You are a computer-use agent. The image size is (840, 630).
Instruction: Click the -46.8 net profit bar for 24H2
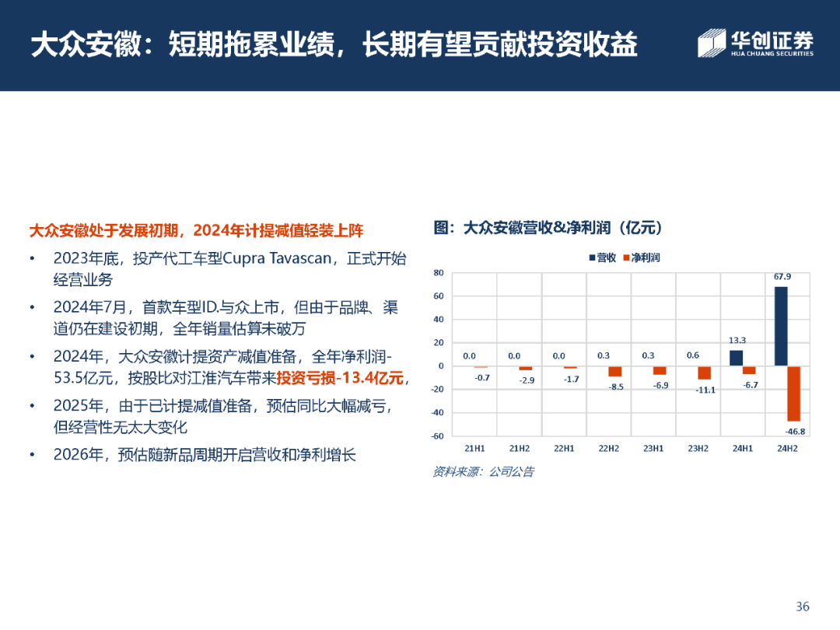793,393
